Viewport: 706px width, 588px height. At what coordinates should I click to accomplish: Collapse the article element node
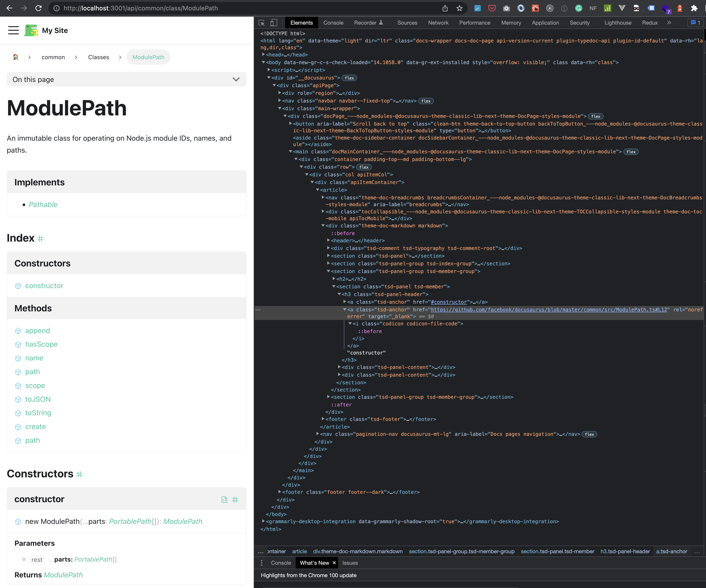(x=317, y=190)
